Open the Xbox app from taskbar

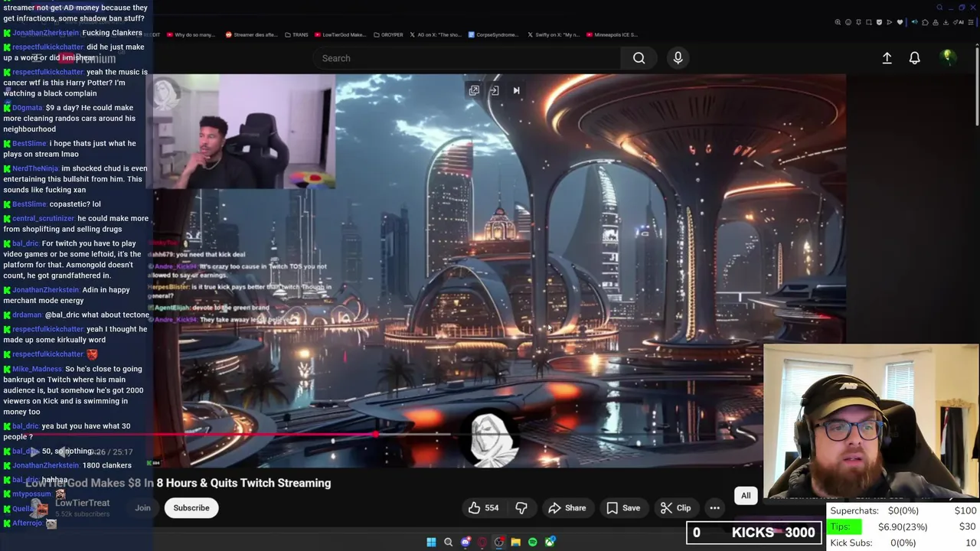point(550,542)
